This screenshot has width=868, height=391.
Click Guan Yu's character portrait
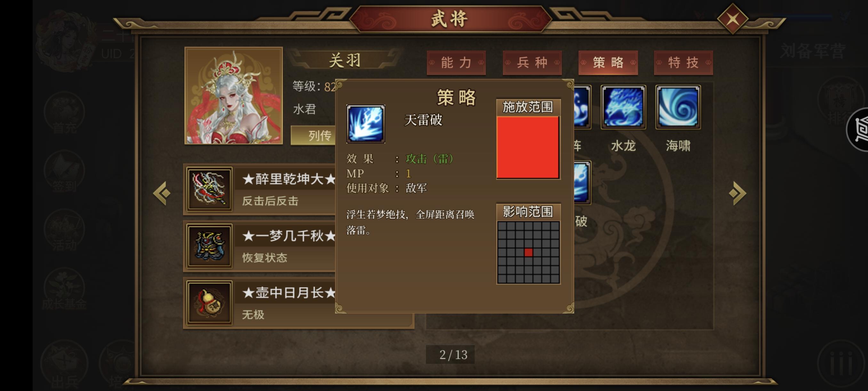coord(234,96)
